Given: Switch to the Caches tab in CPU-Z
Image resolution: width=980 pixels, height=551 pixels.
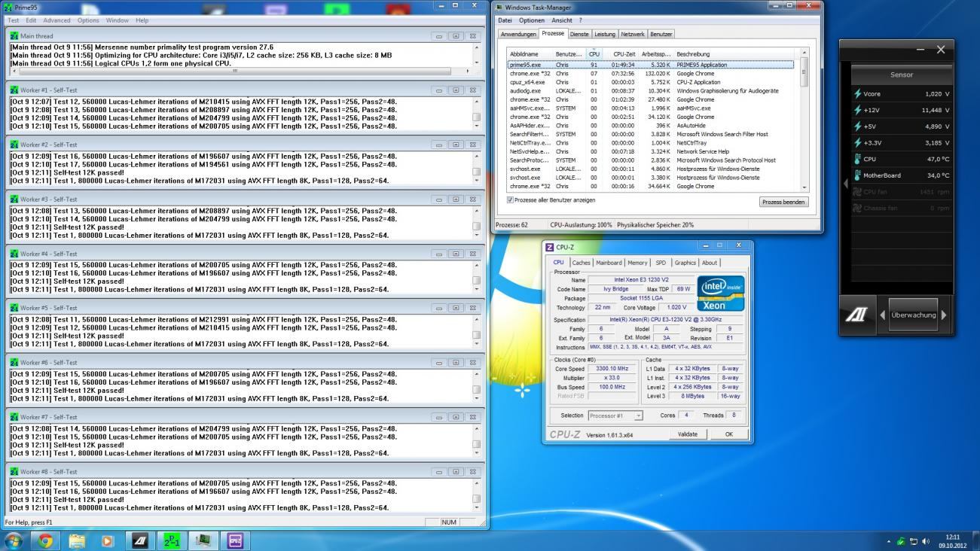Looking at the screenshot, I should [581, 263].
